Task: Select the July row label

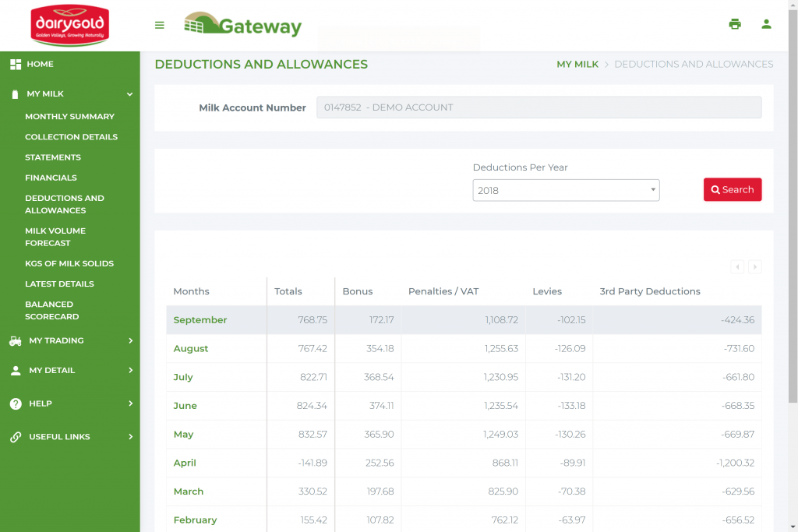Action: click(183, 377)
